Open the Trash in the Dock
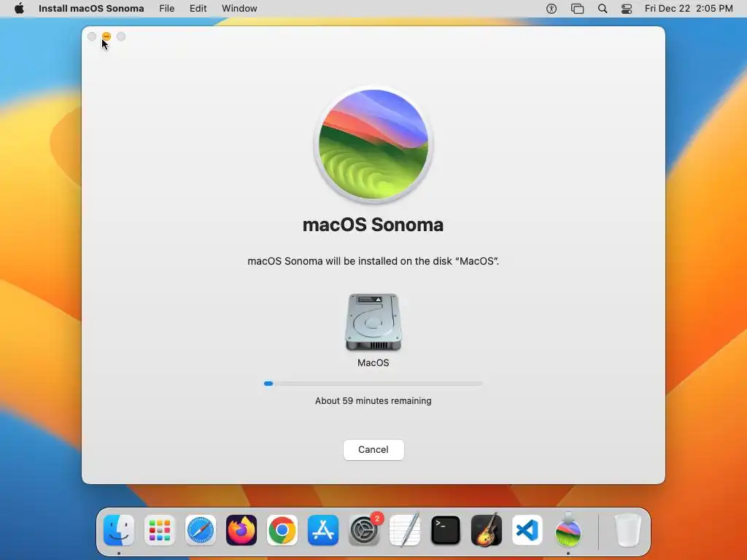 (628, 530)
